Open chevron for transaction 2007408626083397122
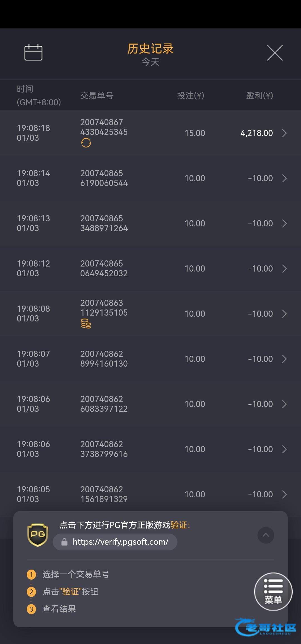Screen dimensions: 301x644 point(284,404)
